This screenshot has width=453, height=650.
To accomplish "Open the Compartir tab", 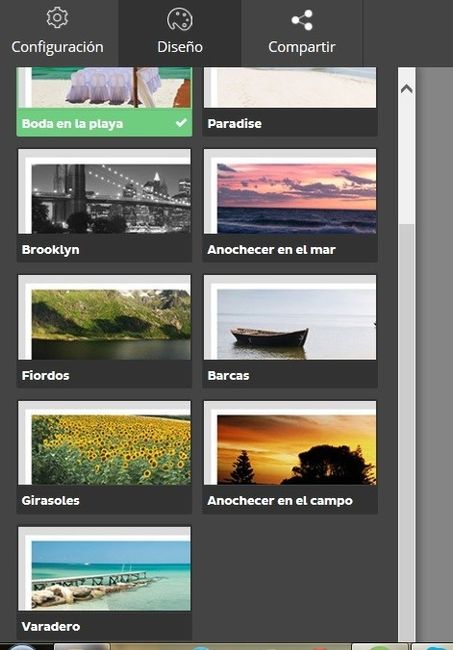I will point(302,33).
